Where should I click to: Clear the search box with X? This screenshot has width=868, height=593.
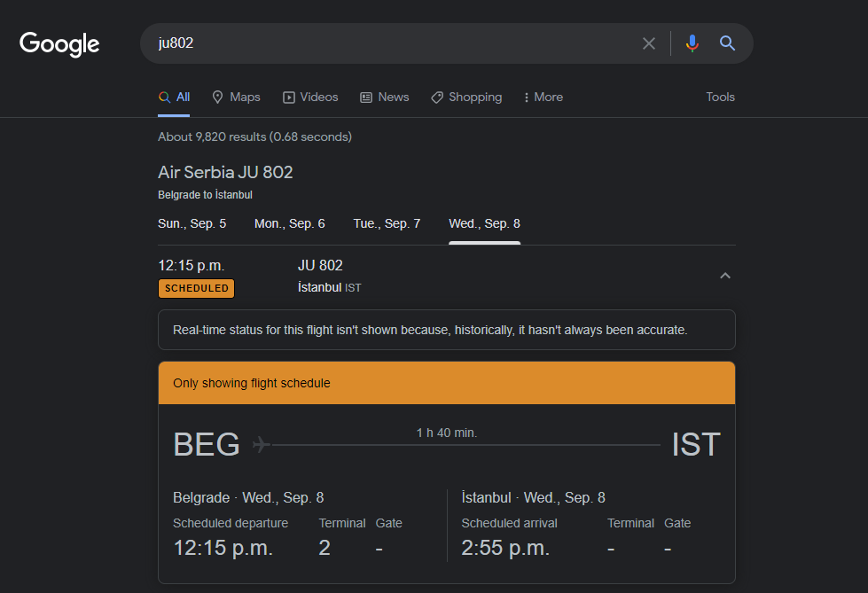[x=649, y=43]
